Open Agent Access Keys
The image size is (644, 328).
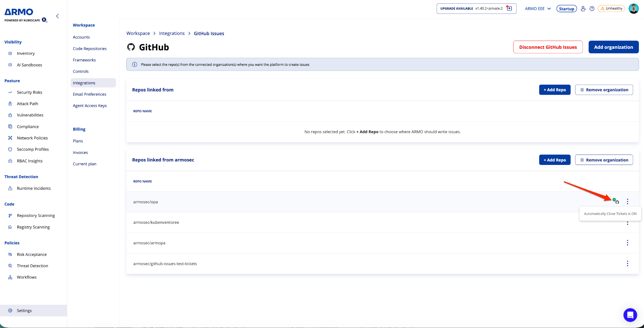tap(90, 106)
